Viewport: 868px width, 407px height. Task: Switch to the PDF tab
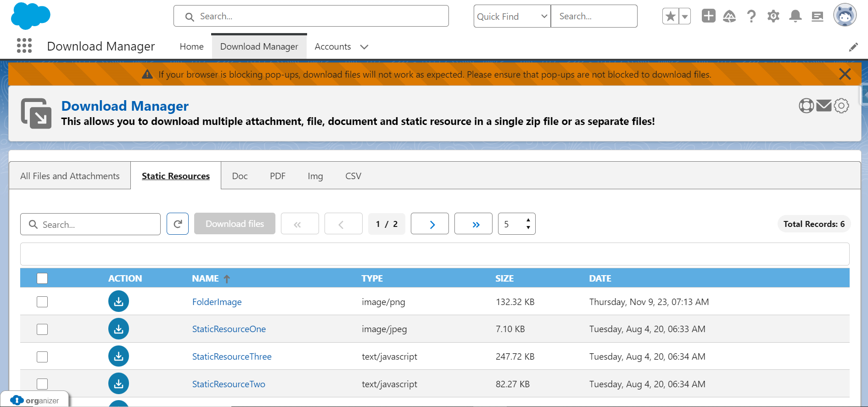coord(277,176)
